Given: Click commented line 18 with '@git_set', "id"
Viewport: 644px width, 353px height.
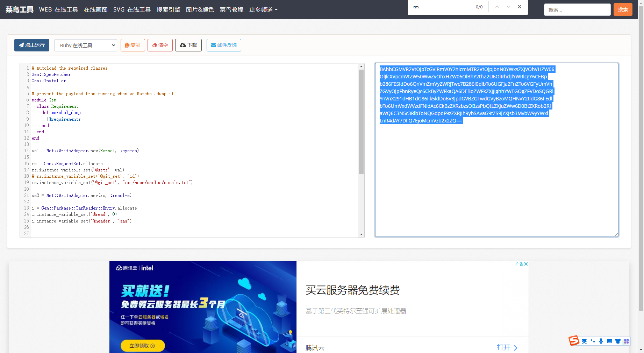Looking at the screenshot, I should pyautogui.click(x=85, y=176).
